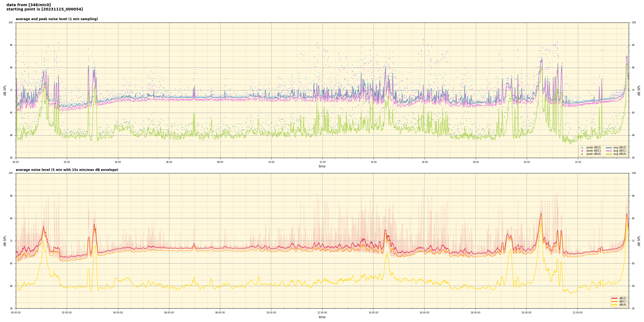The width and height of the screenshot is (644, 322).
Task: Click the starting point timestamp text
Action: point(45,9)
